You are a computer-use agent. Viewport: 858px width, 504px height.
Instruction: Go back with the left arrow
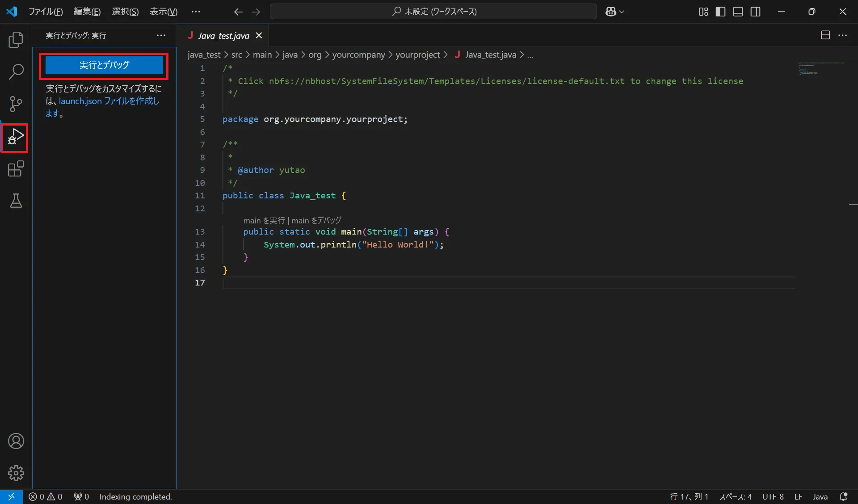[x=239, y=12]
